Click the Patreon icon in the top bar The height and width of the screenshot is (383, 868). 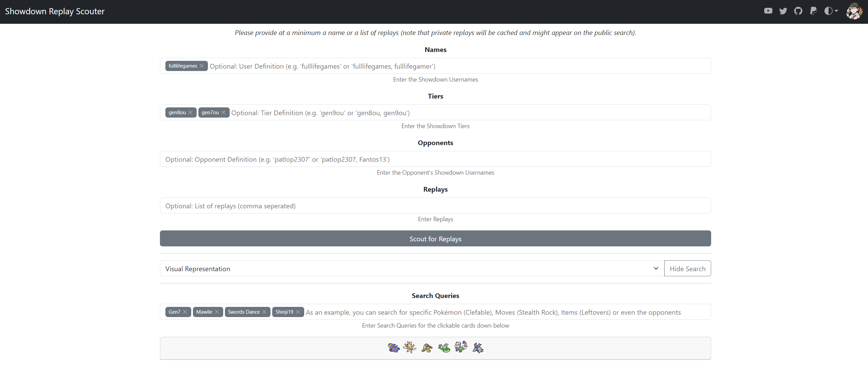(814, 12)
